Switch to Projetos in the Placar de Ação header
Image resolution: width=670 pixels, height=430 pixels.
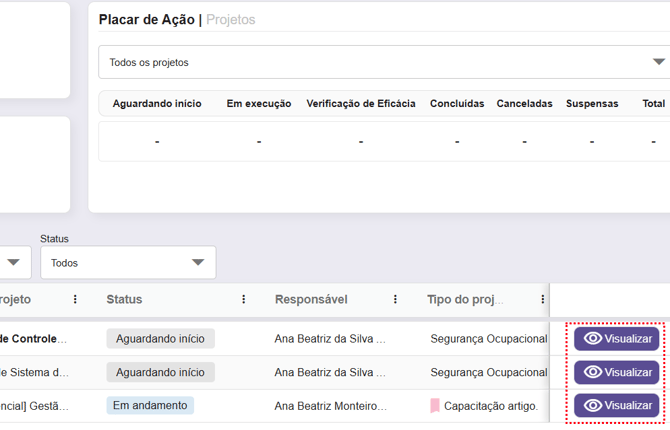pyautogui.click(x=231, y=19)
